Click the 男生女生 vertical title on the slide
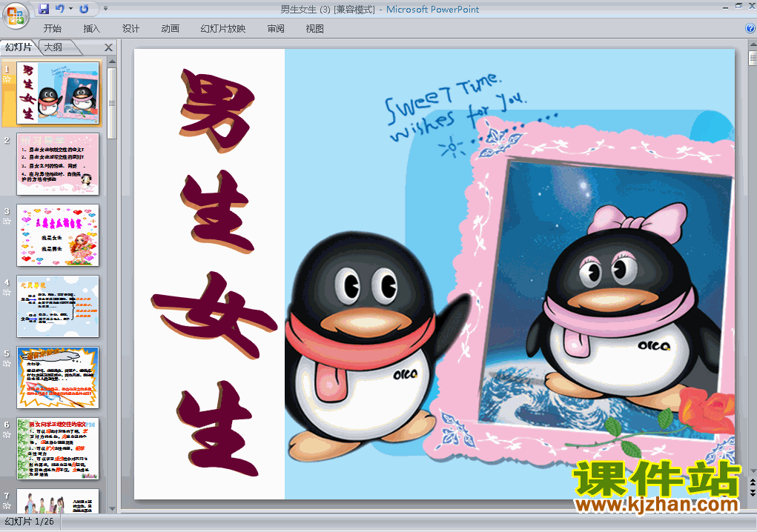This screenshot has width=757, height=532. tap(214, 273)
